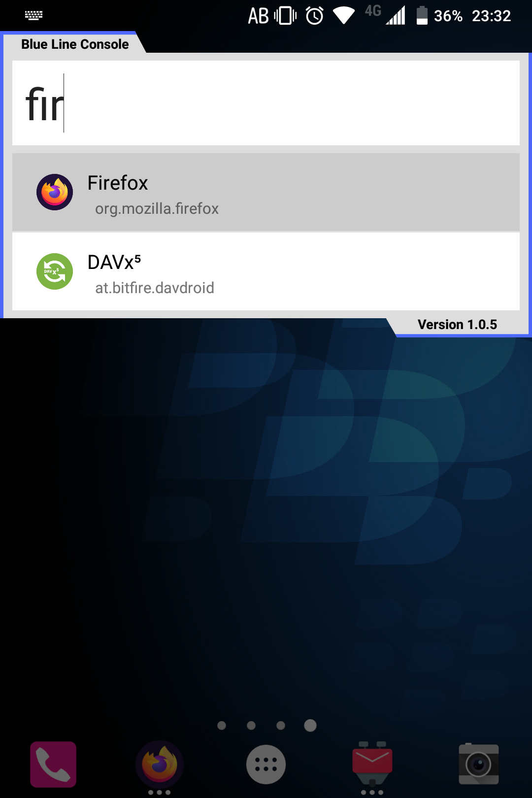Open the Phone app in dock
Screen dimensions: 532x798
(53, 765)
